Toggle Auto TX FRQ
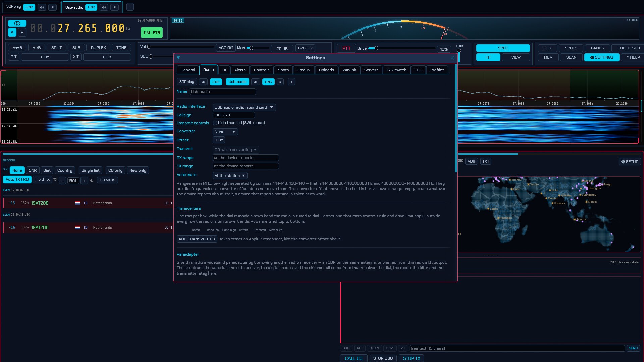Viewport: 644px width, 362px height. point(17,180)
